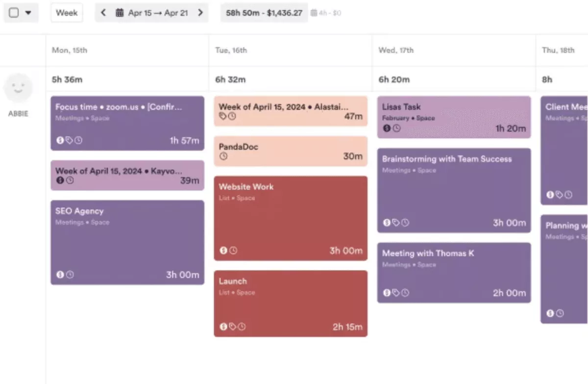Select the tag icon on the Focus time entry

click(69, 139)
